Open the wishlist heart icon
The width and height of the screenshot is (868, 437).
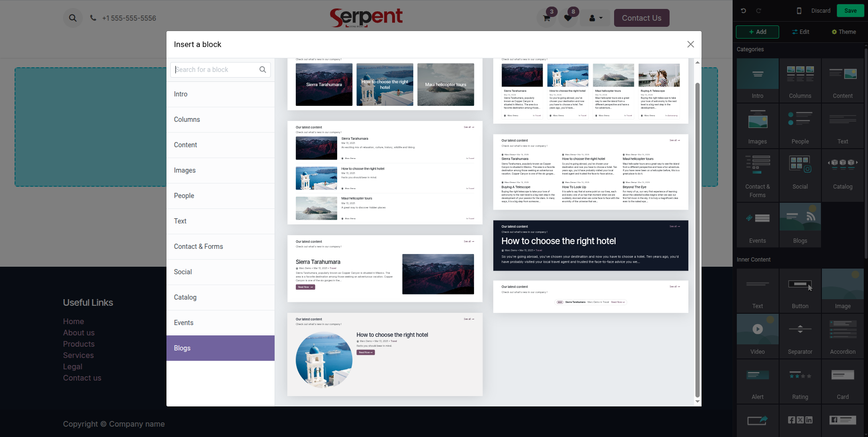pyautogui.click(x=568, y=18)
